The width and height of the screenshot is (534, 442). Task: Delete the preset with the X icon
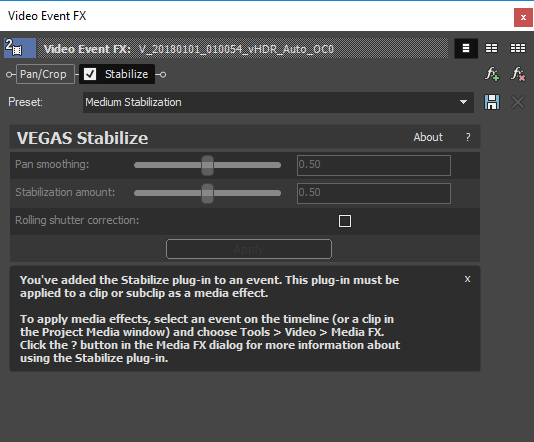(x=518, y=102)
